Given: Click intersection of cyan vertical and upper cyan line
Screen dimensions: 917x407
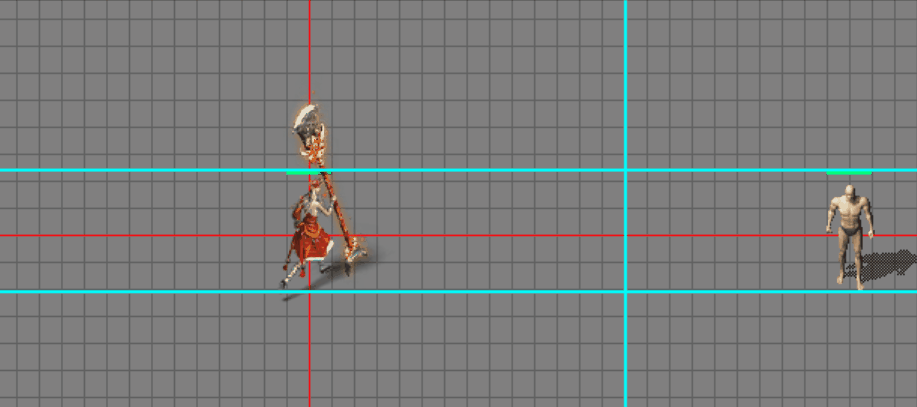Looking at the screenshot, I should (x=625, y=170).
